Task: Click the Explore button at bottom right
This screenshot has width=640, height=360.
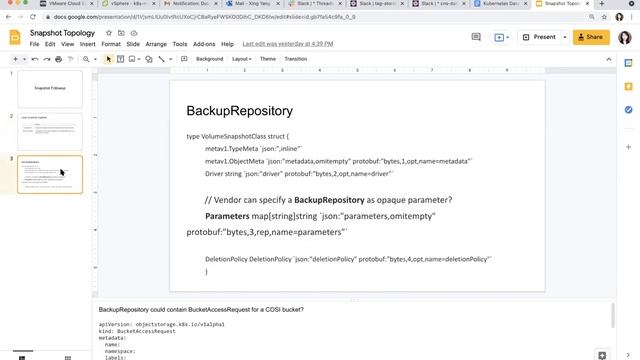Action: click(x=602, y=355)
